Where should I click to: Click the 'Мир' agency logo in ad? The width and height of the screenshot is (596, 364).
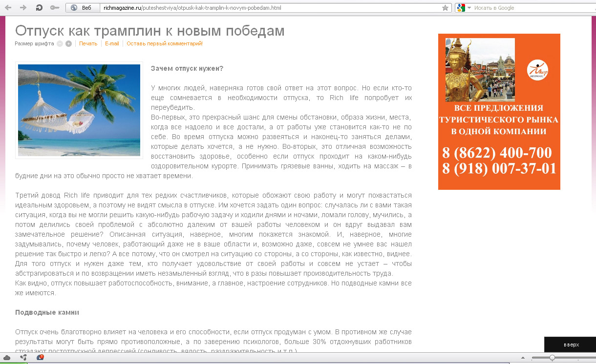537,70
